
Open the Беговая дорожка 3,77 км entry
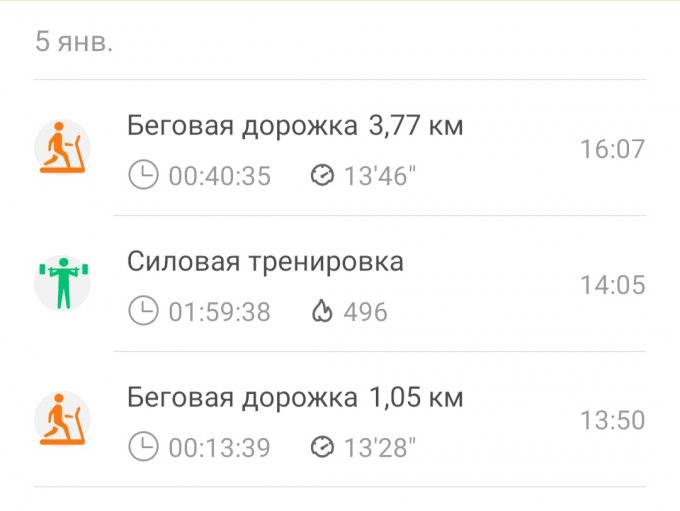(295, 127)
